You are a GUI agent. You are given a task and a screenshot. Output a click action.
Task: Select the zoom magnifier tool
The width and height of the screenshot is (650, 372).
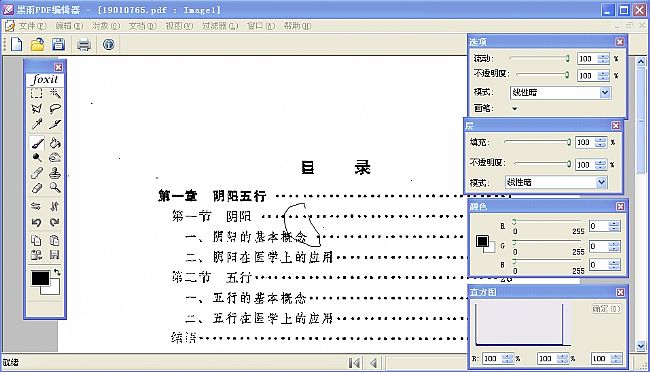55,188
